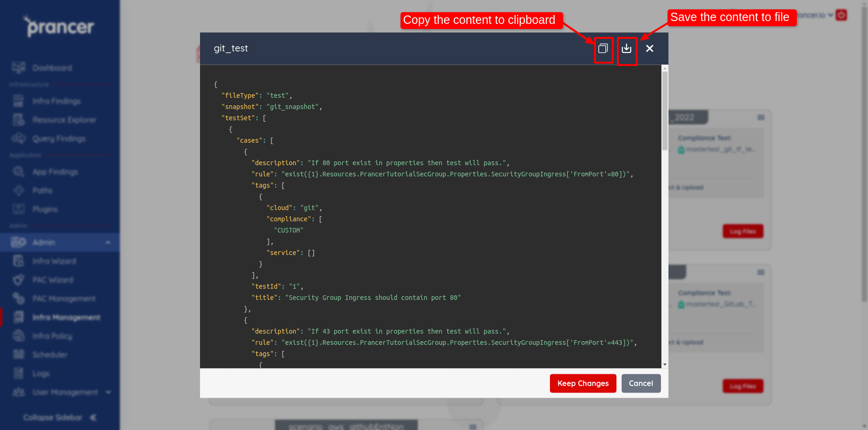Open Query Findings page

coord(59,138)
